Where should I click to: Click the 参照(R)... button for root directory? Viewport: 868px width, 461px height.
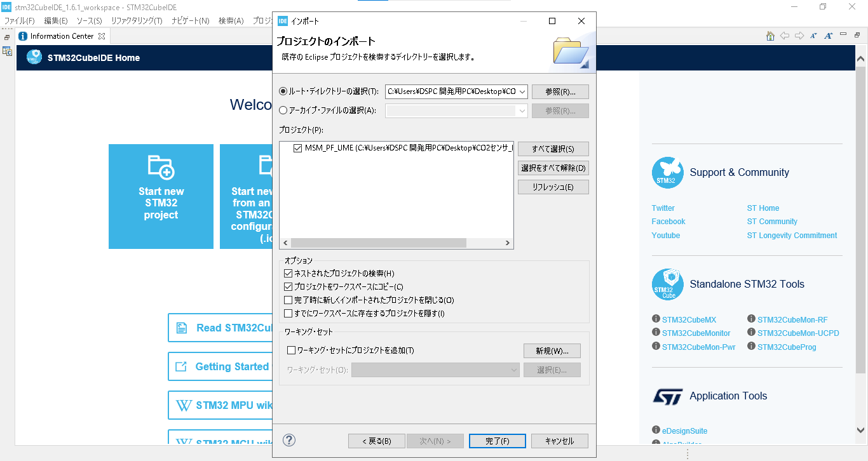pos(560,91)
